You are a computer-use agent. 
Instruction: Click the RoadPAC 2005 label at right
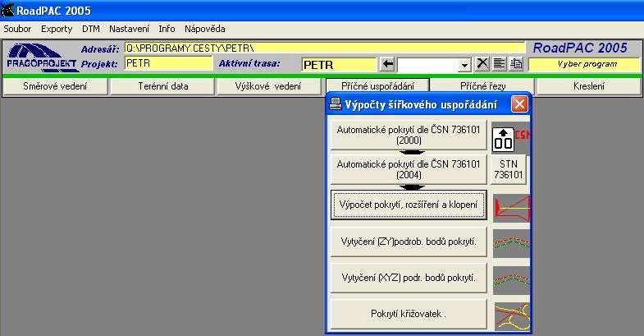580,48
